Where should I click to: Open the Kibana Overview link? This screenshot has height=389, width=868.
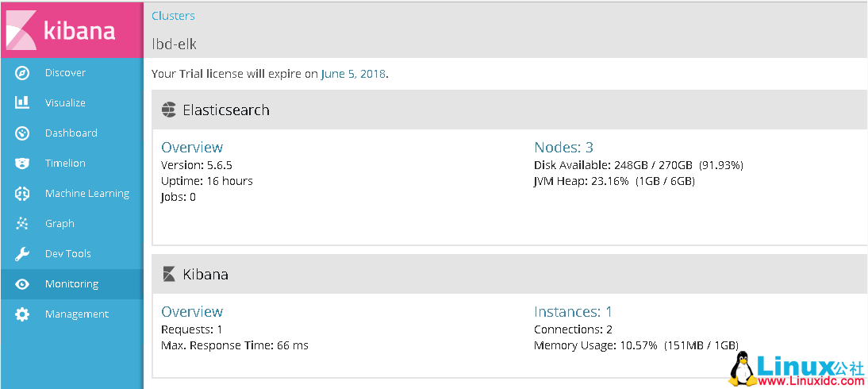tap(192, 311)
